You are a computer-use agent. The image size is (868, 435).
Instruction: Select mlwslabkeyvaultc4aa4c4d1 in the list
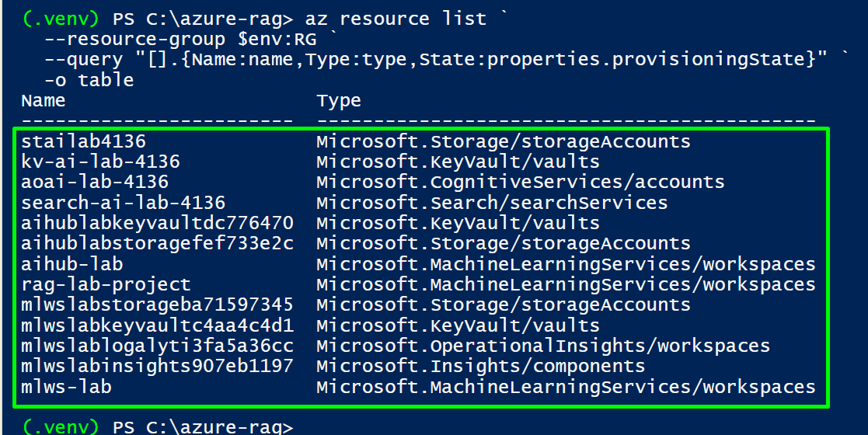click(x=158, y=325)
